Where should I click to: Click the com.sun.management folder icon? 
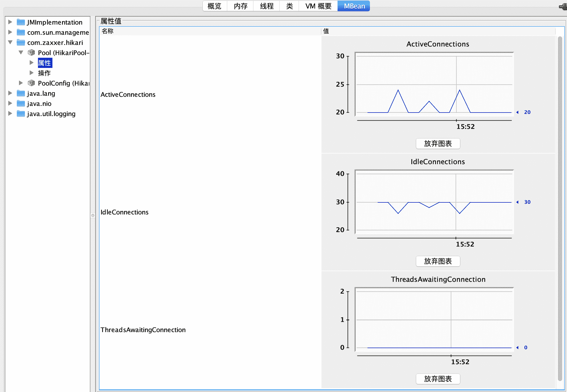[21, 32]
